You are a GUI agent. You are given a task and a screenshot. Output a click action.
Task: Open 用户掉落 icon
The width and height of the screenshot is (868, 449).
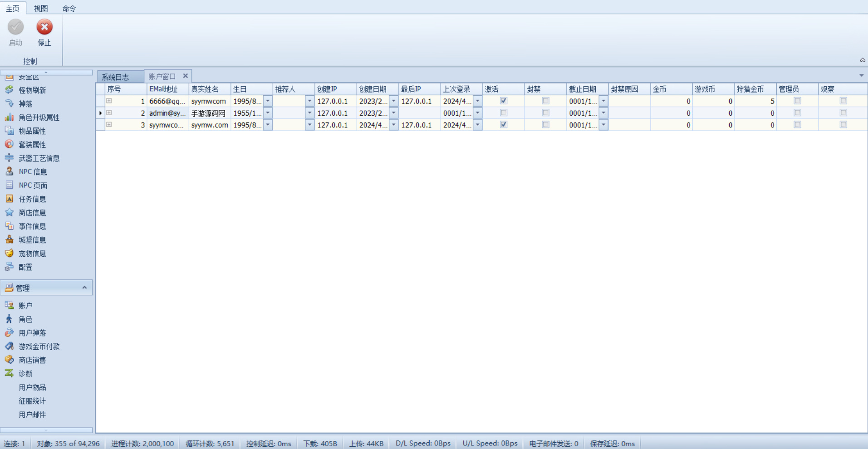pos(9,332)
